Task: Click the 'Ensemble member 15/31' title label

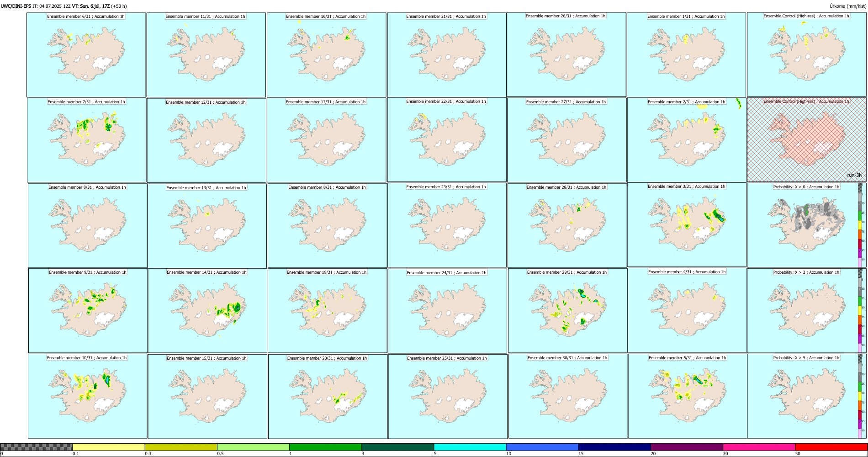Action: [x=206, y=358]
